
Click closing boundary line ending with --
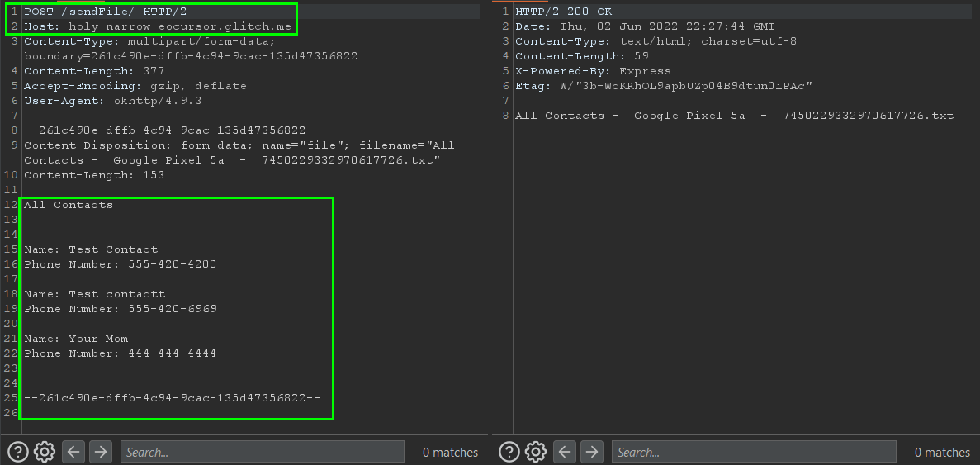(172, 398)
